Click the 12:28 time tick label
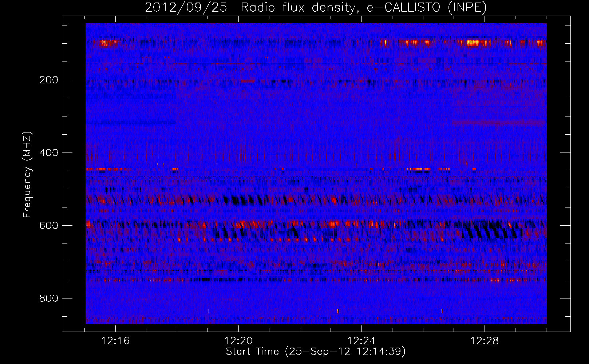 coord(485,341)
